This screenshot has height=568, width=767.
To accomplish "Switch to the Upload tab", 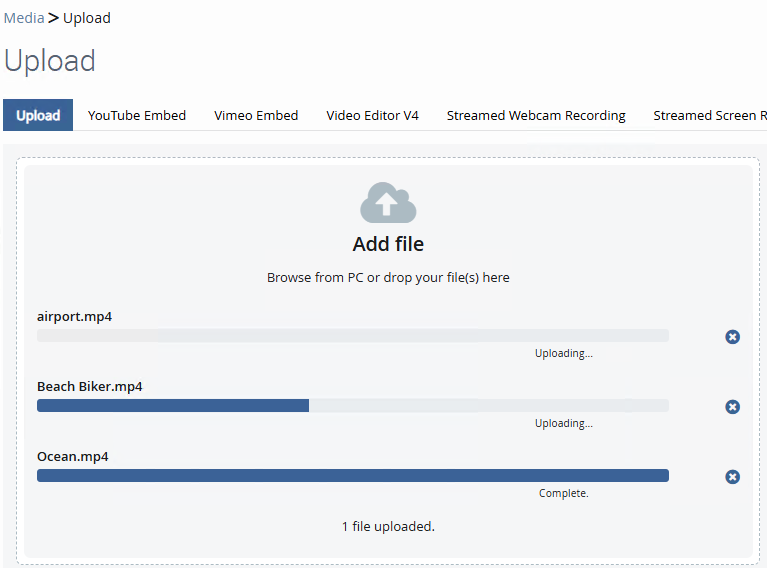I will [x=38, y=115].
